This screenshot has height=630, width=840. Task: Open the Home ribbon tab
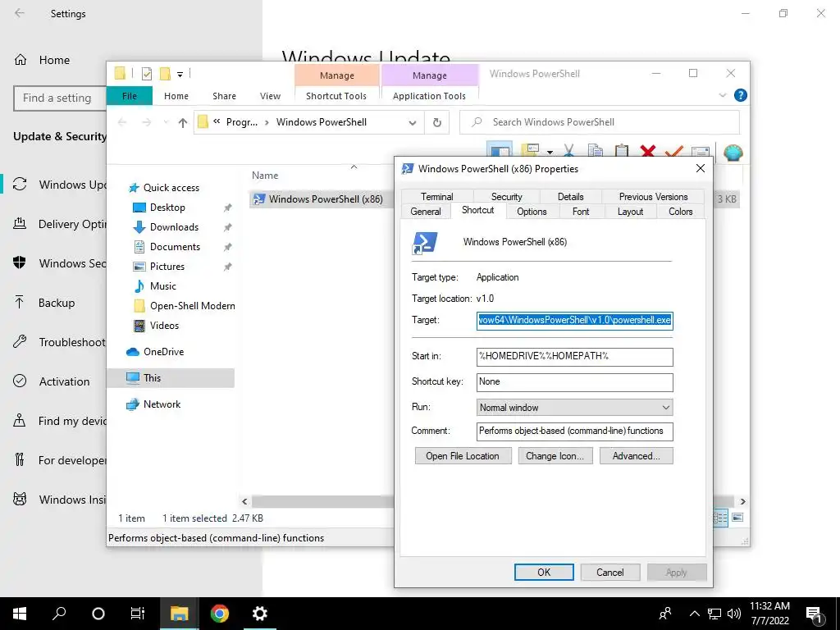pos(176,96)
